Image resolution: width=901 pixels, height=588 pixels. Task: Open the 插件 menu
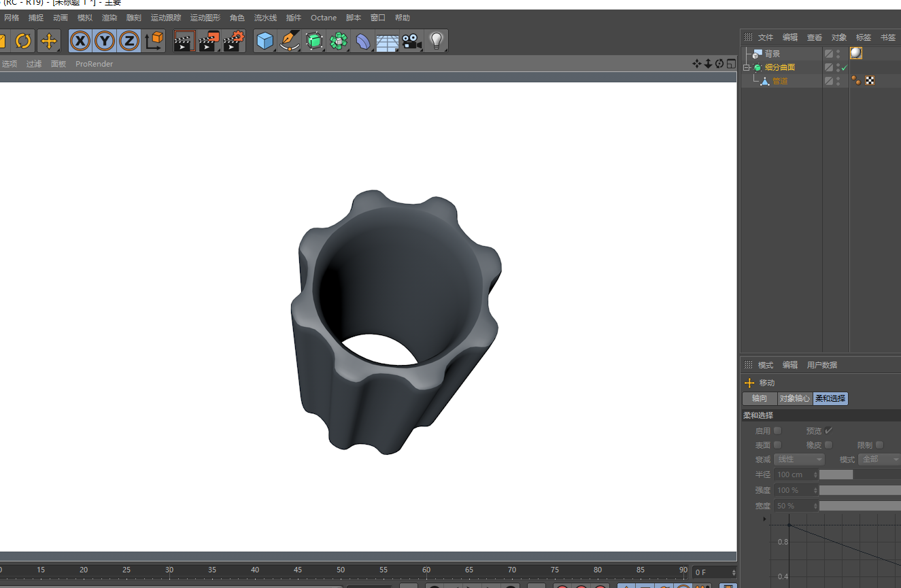pyautogui.click(x=294, y=18)
